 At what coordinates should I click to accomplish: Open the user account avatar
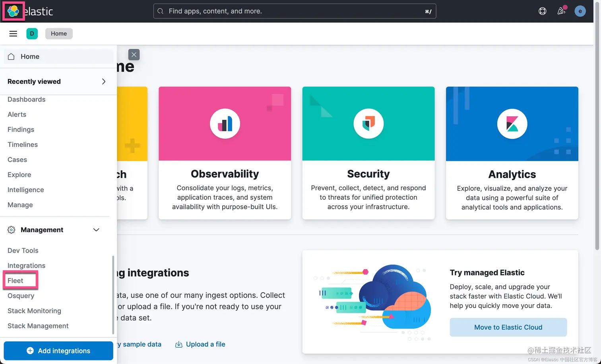pos(580,11)
